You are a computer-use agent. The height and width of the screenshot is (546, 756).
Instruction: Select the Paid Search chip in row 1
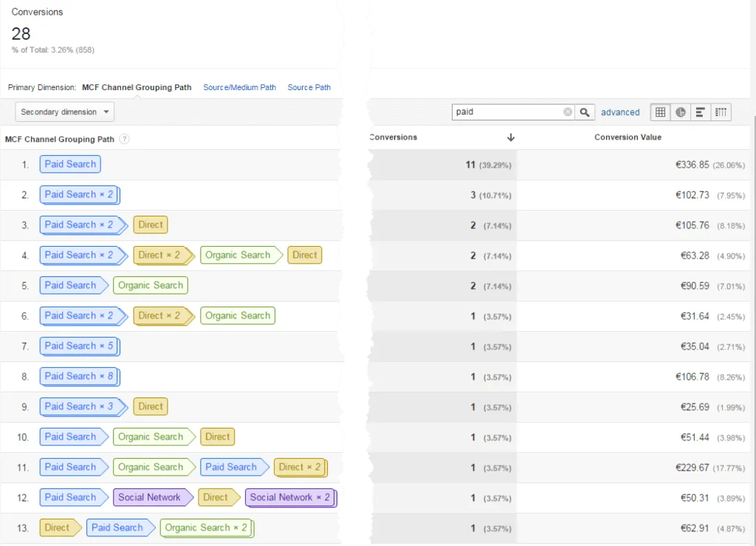point(69,164)
